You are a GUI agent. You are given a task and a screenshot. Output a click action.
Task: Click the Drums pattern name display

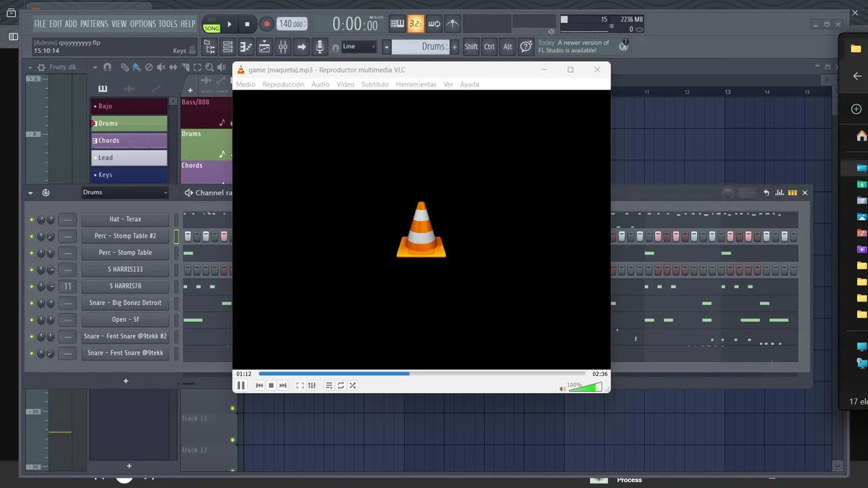pos(420,47)
